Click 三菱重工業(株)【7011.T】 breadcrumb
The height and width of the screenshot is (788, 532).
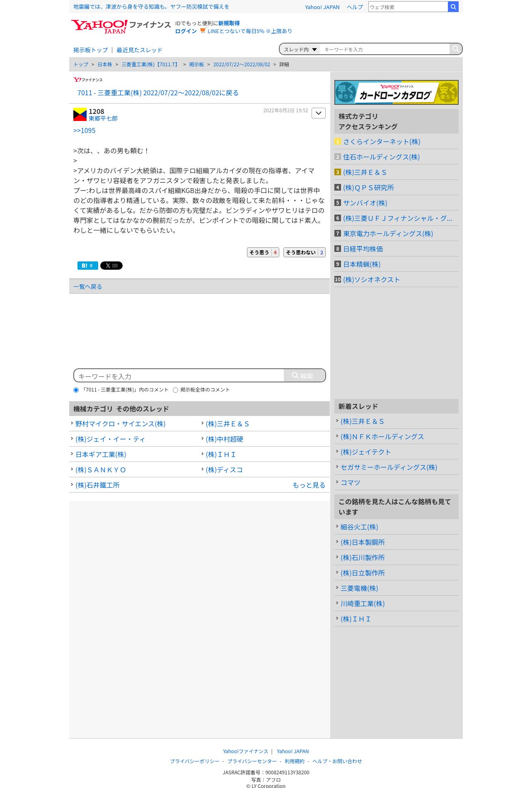(x=150, y=65)
